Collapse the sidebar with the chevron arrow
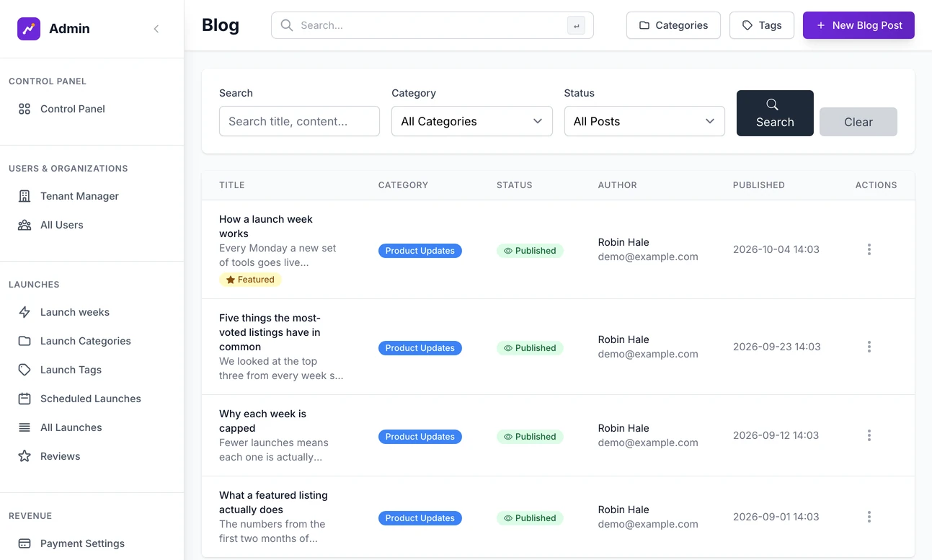The height and width of the screenshot is (560, 932). 156,29
